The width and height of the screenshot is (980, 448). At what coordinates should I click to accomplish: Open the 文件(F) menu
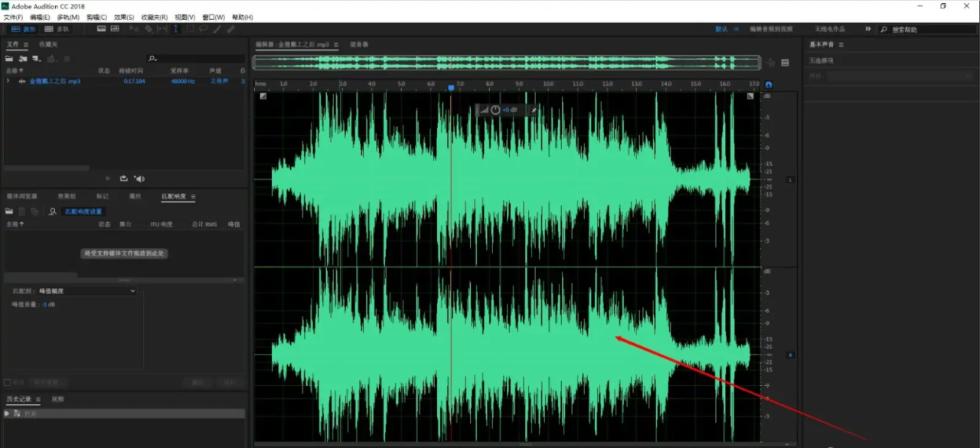point(13,17)
